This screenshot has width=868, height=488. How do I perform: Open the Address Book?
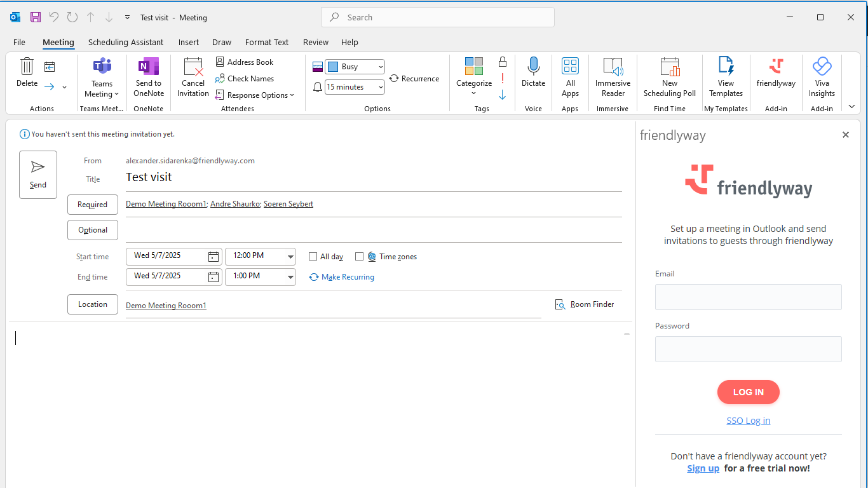point(245,62)
